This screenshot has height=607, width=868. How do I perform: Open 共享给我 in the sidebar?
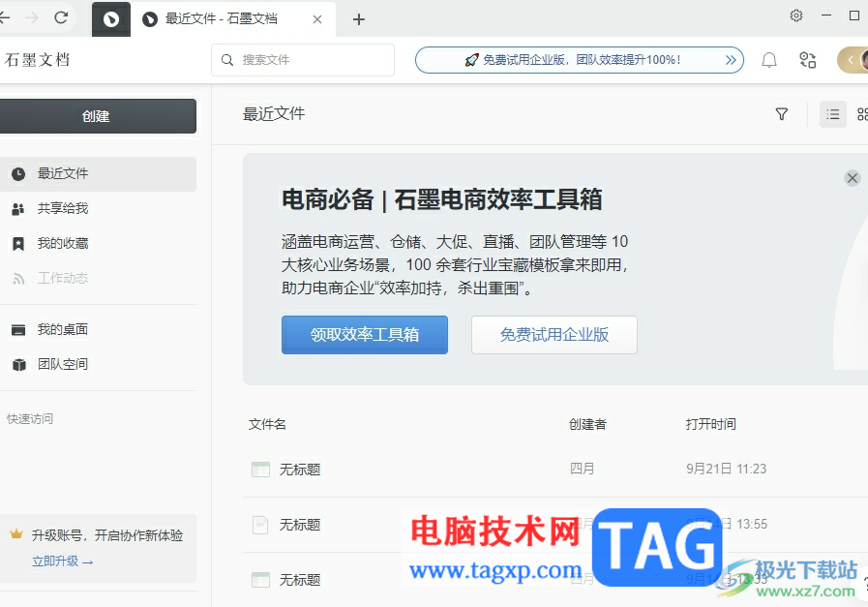point(98,209)
